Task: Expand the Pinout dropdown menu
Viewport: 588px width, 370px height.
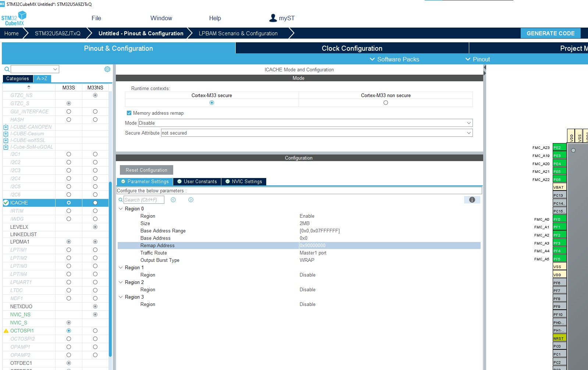Action: [478, 59]
